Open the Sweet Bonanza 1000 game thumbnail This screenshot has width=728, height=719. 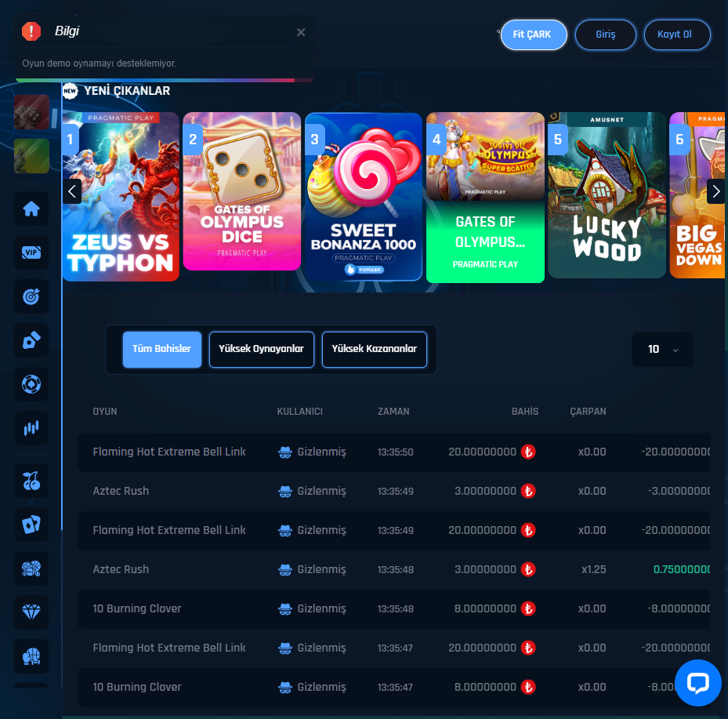point(363,196)
